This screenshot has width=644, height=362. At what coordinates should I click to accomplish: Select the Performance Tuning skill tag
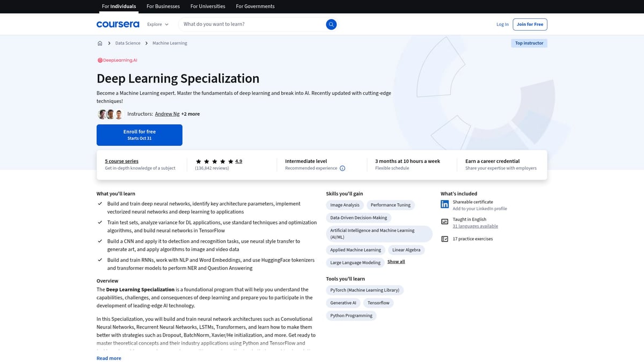(x=391, y=205)
